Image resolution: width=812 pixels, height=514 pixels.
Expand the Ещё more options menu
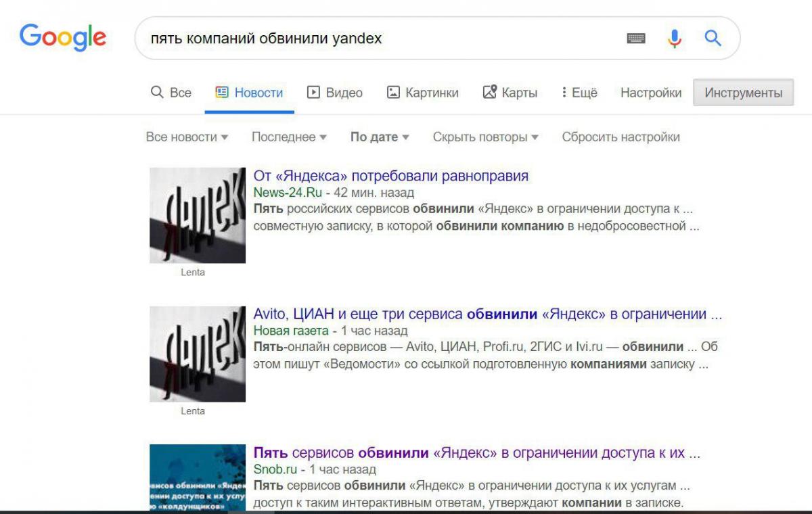(x=579, y=93)
